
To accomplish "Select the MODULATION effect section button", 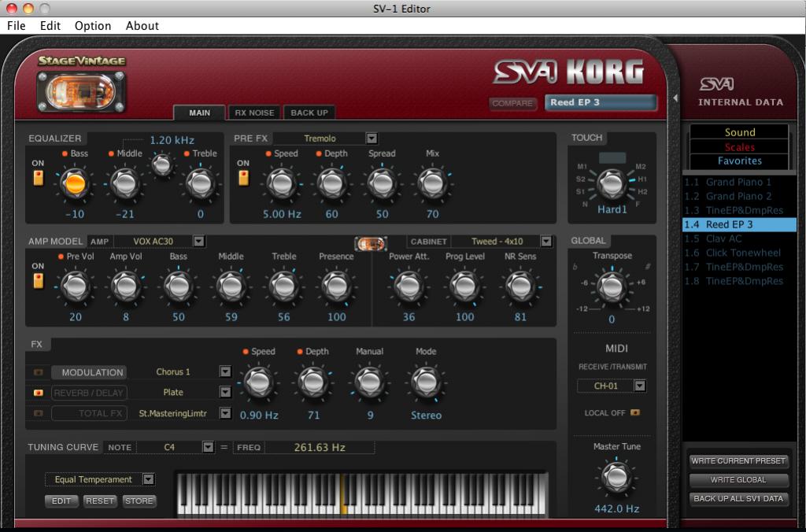I will point(90,372).
